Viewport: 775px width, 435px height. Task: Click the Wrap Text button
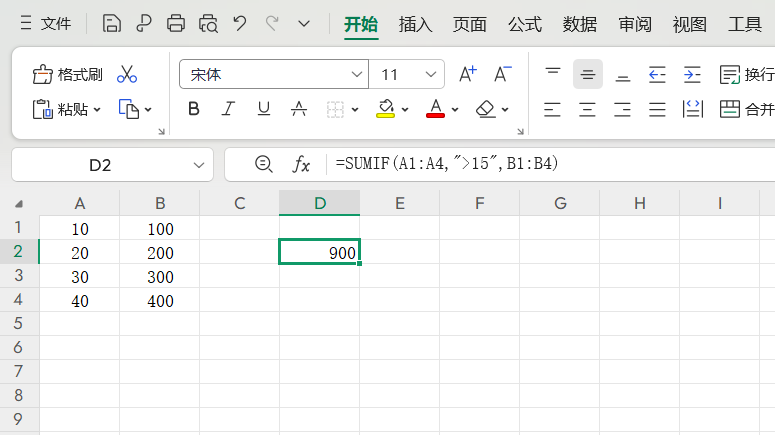point(747,74)
